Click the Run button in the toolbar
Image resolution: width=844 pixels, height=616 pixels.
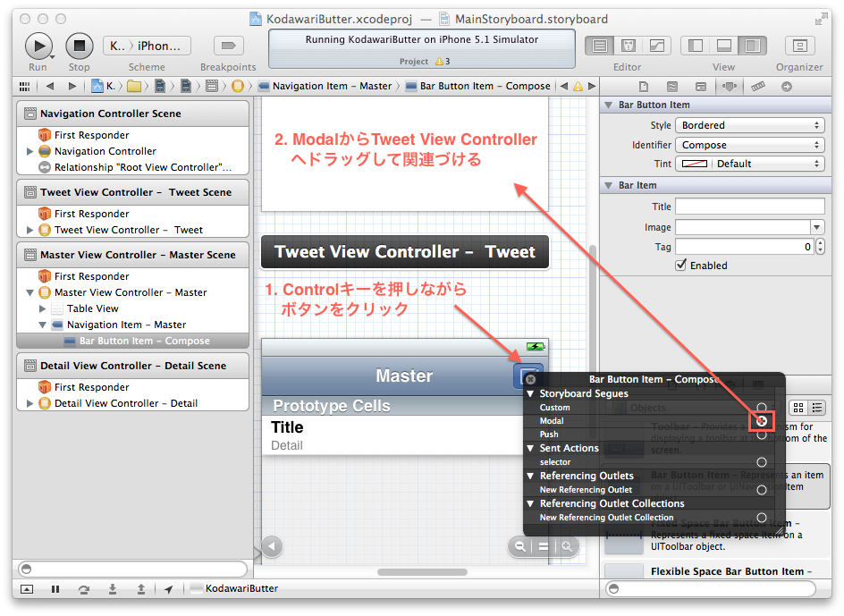click(38, 46)
